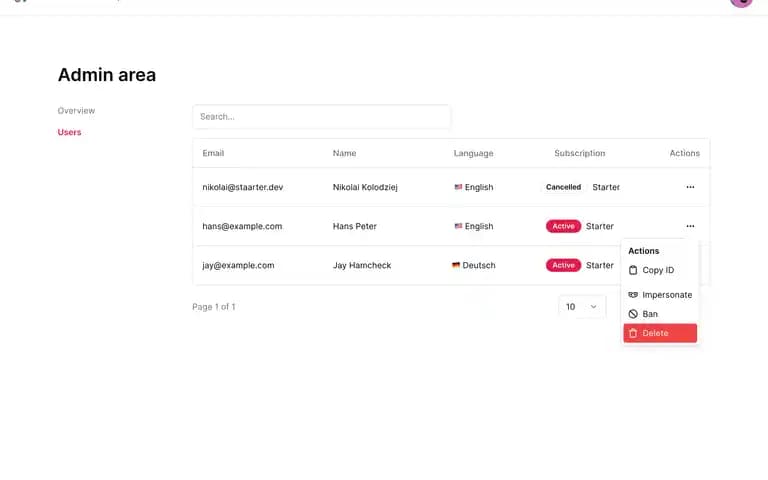The height and width of the screenshot is (480, 768).
Task: Click the ban circle icon
Action: pos(633,314)
